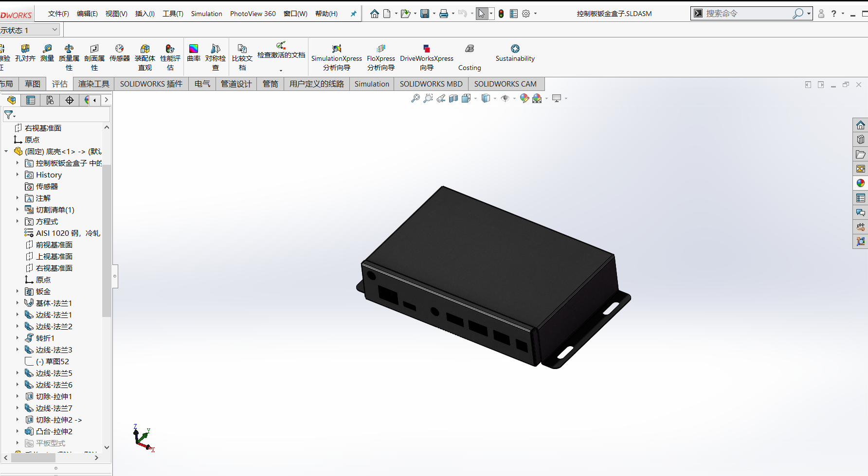Open the 文件(F) menu

coord(58,14)
